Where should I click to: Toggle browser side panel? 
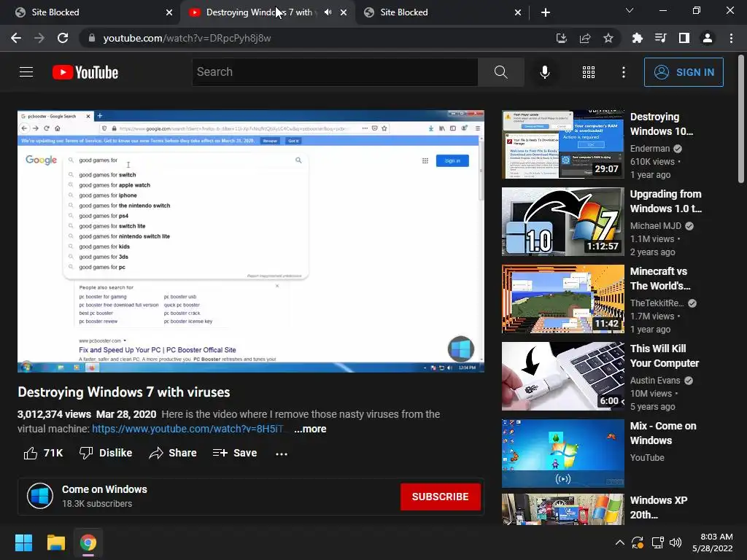(684, 38)
